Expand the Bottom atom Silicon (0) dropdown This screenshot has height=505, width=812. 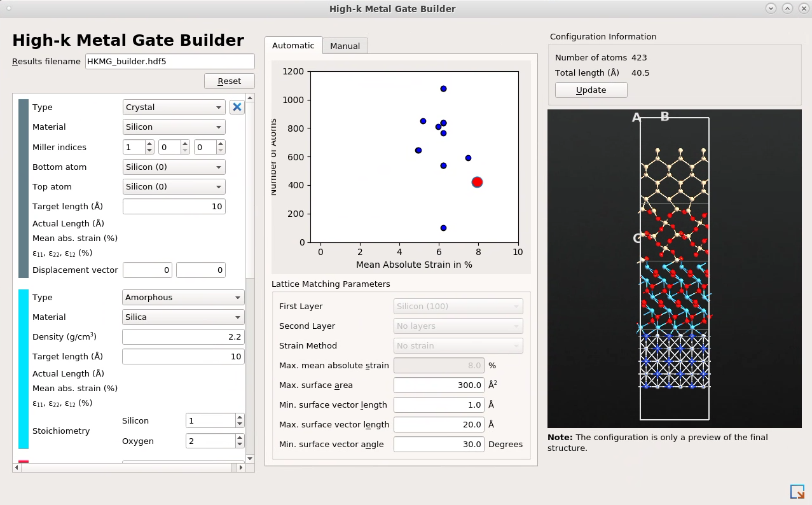(174, 167)
